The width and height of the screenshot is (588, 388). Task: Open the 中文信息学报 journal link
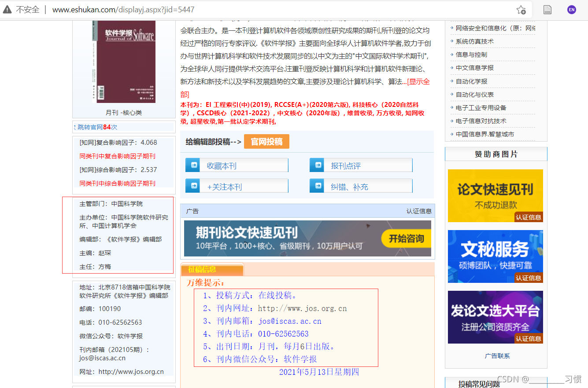click(475, 68)
